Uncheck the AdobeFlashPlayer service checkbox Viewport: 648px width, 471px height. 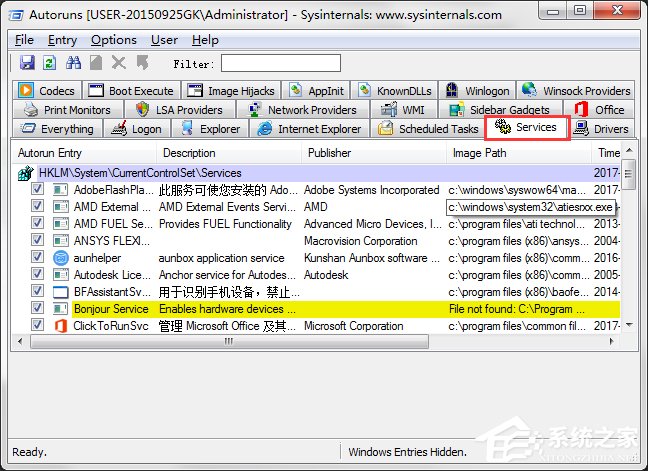coord(38,190)
